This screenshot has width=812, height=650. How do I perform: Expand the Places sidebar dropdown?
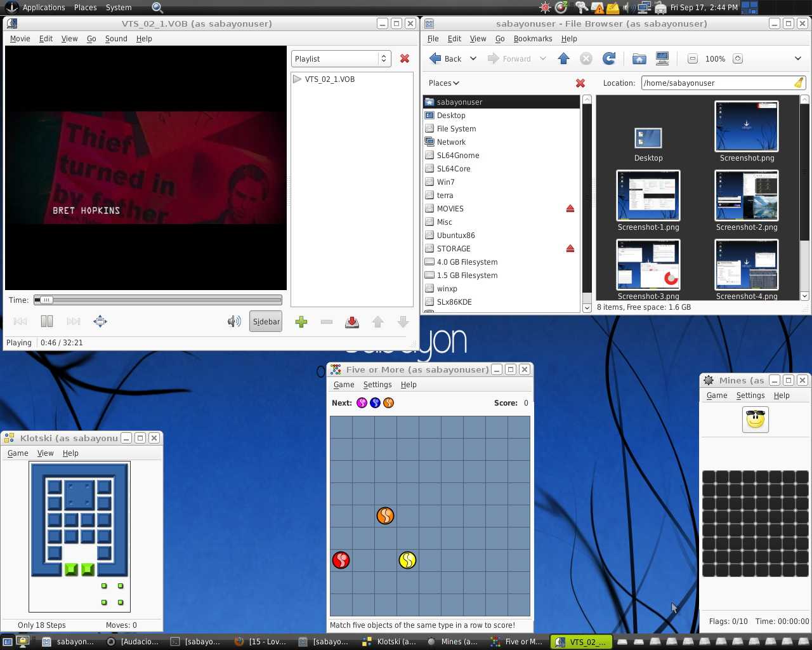443,83
